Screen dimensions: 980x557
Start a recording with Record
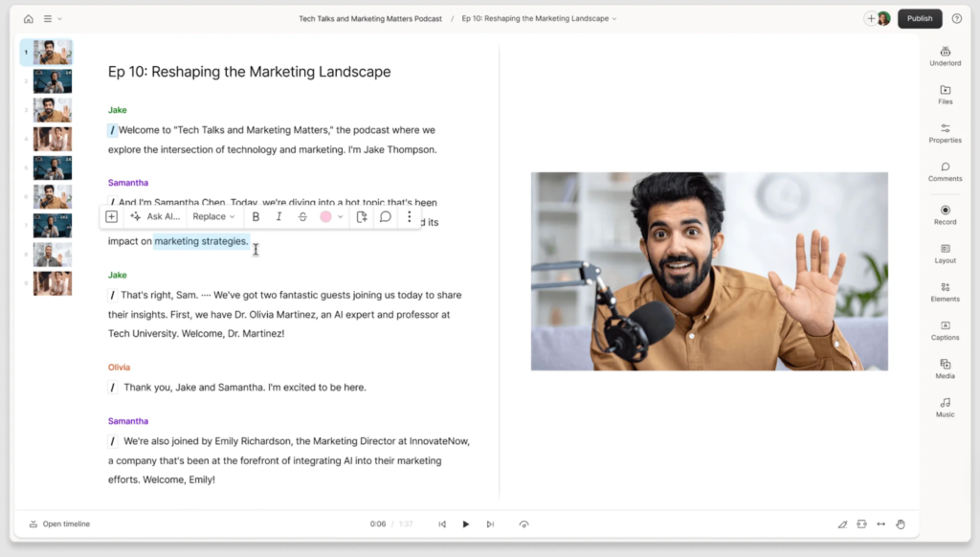tap(945, 214)
